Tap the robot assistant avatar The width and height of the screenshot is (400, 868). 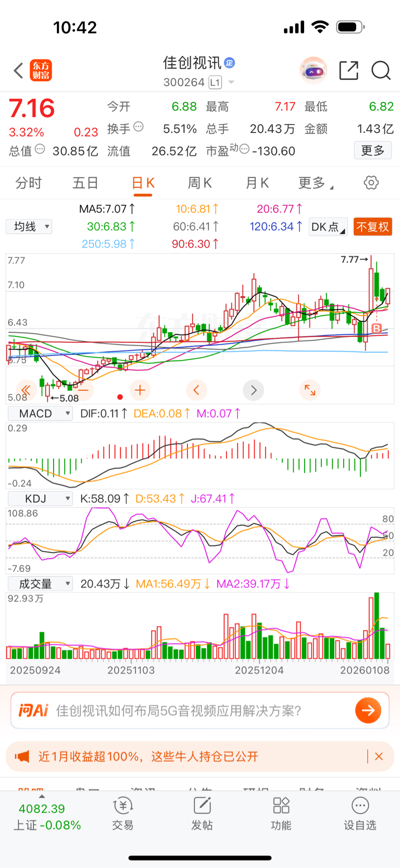click(x=313, y=70)
